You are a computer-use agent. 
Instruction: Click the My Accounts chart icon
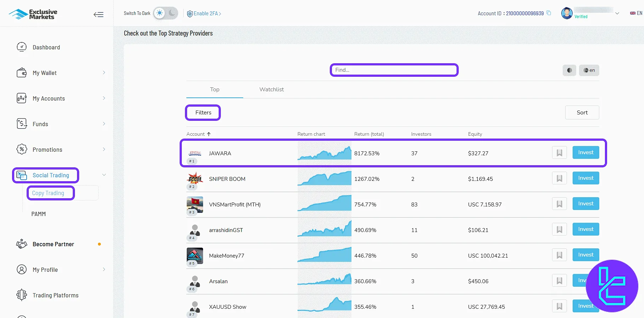[22, 98]
